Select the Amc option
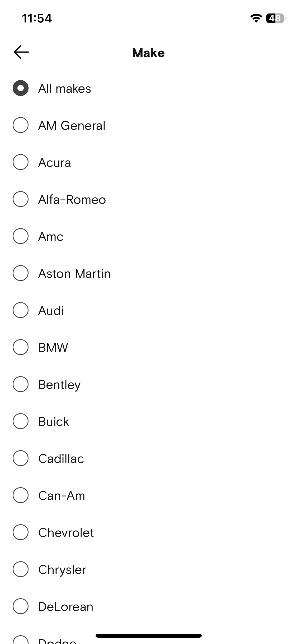 (x=21, y=236)
